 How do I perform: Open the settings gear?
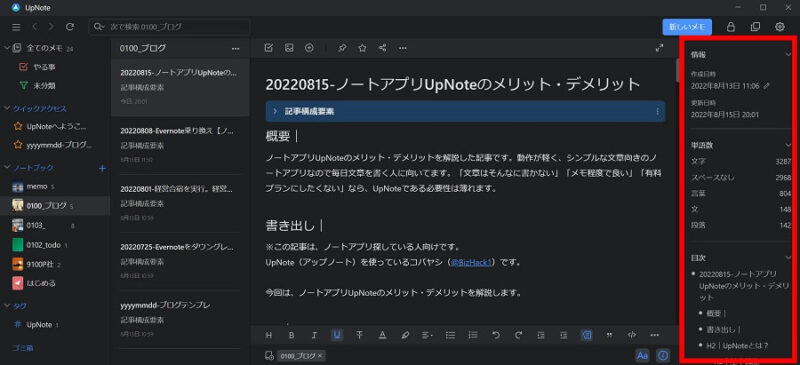780,27
